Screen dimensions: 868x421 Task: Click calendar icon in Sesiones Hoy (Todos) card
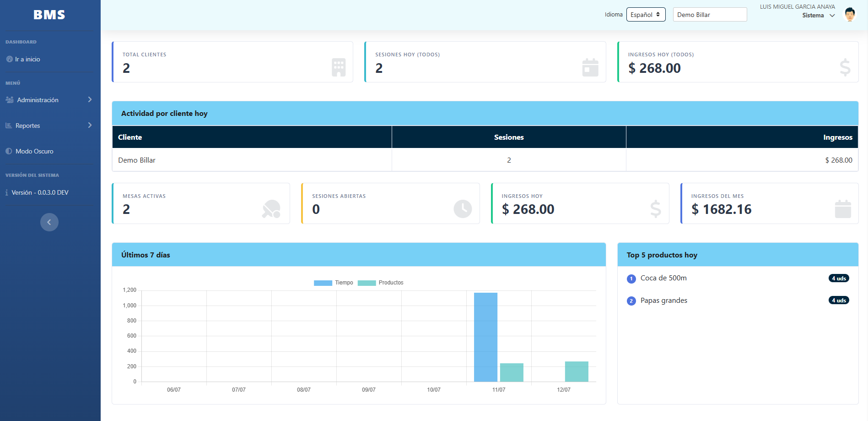pyautogui.click(x=590, y=68)
